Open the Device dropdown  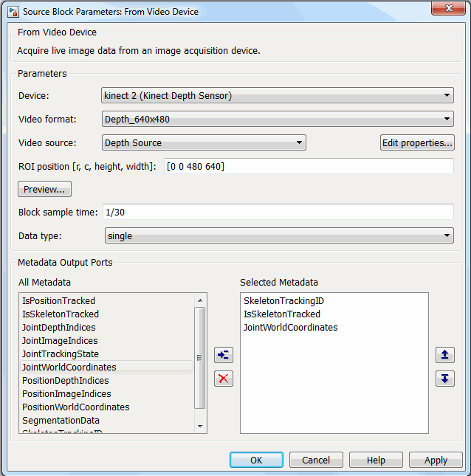(278, 95)
